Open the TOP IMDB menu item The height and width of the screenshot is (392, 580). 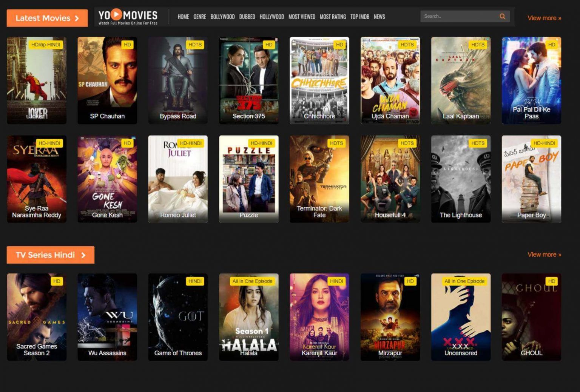[359, 17]
